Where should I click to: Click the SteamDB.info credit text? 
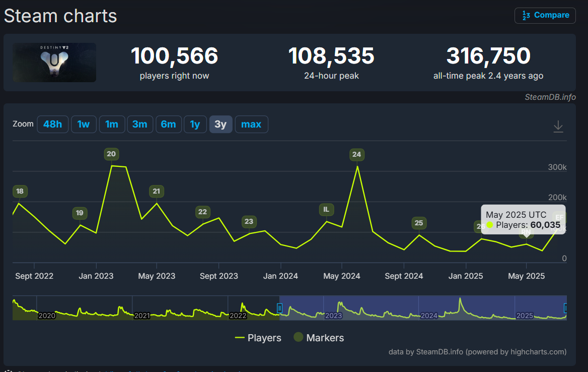coord(550,97)
